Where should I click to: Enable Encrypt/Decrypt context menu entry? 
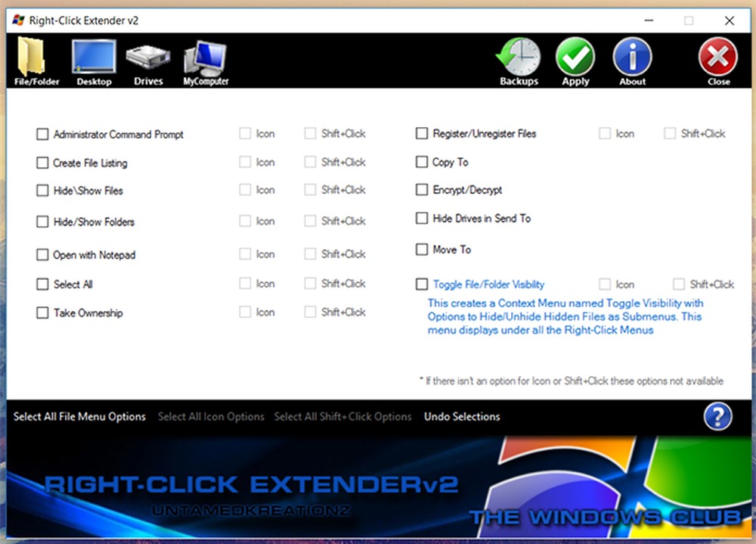click(x=421, y=190)
